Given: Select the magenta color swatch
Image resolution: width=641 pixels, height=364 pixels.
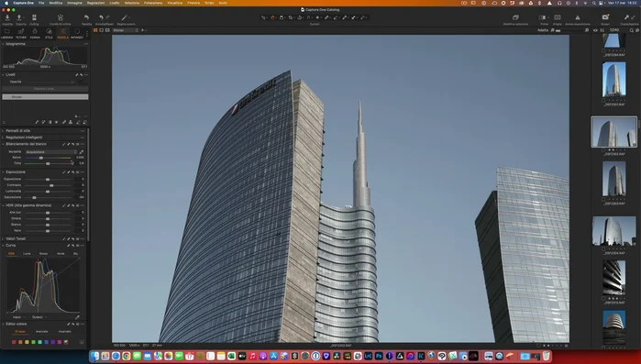Looking at the screenshot, I should (x=60, y=342).
